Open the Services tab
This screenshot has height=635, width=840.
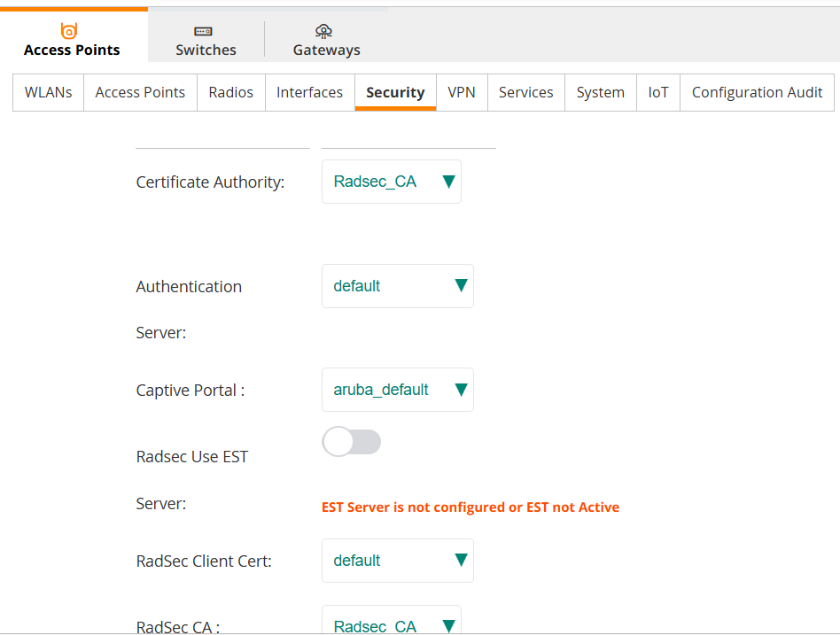(x=526, y=93)
